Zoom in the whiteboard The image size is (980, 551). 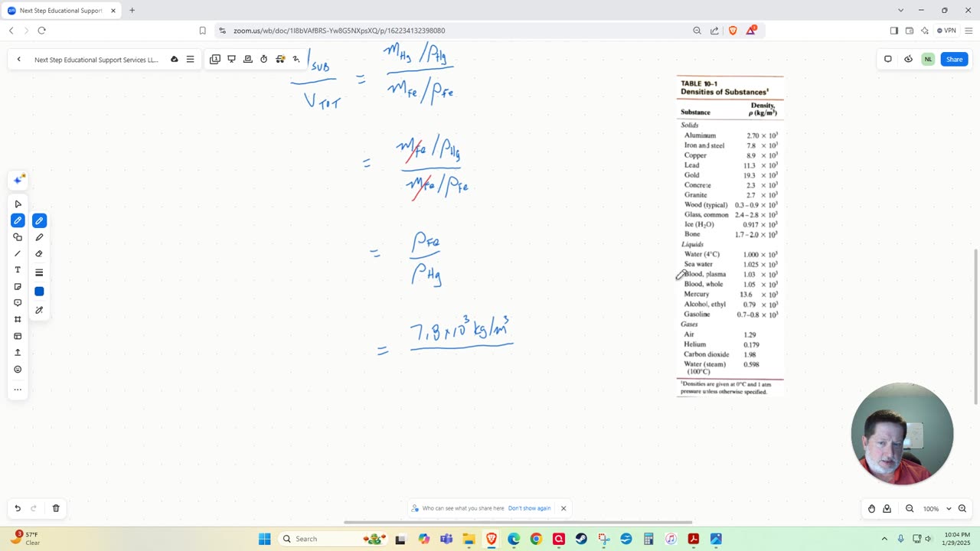click(962, 509)
